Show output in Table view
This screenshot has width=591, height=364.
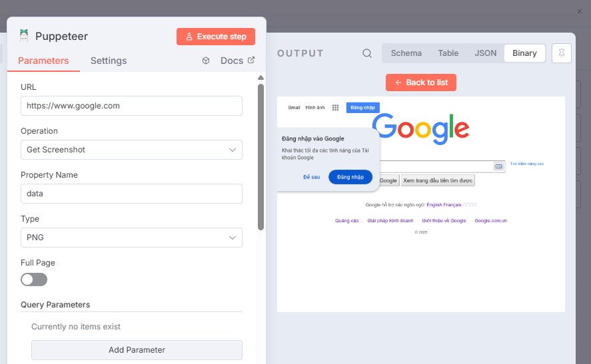[448, 53]
